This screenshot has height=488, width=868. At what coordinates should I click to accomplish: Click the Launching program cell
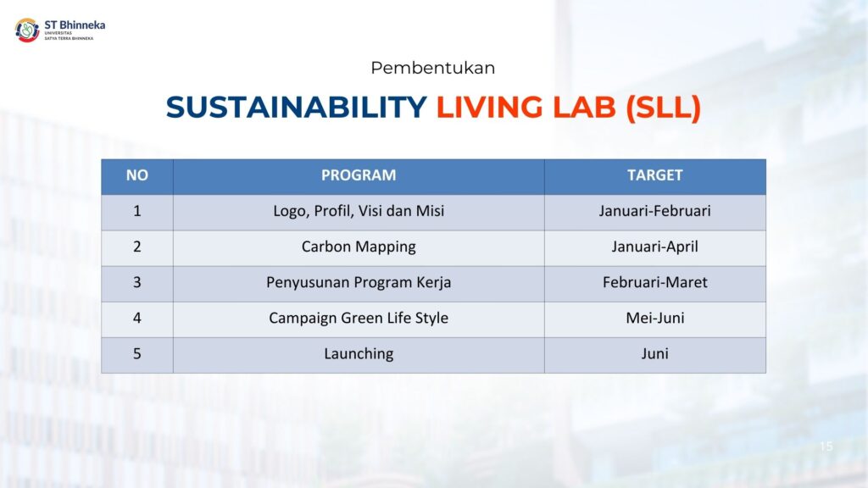point(359,353)
